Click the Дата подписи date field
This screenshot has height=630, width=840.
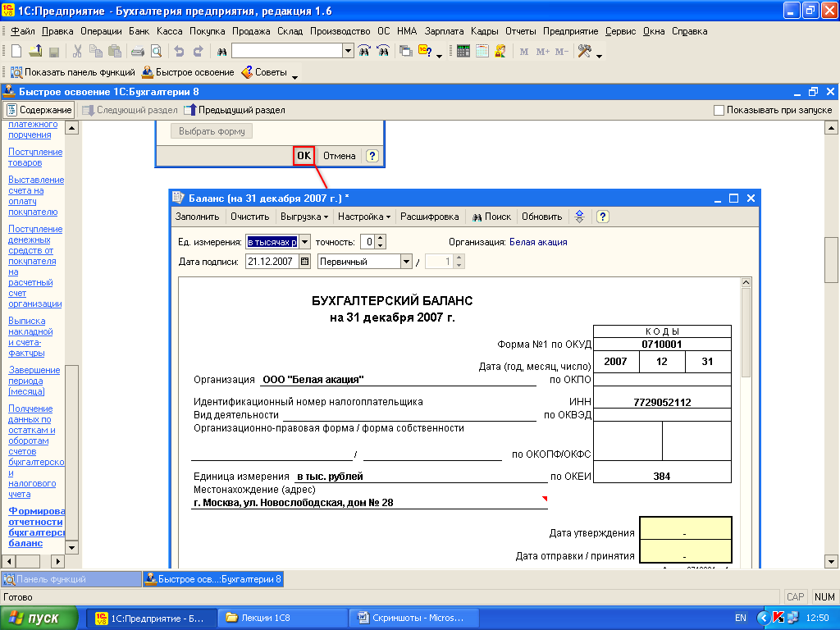[272, 262]
